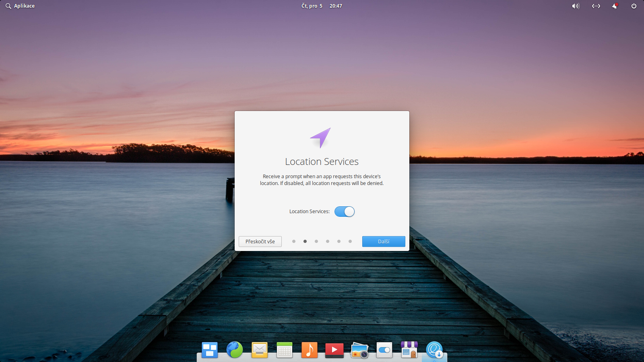Viewport: 644px width, 362px height.
Task: Click the downloading app icon in the dock
Action: click(x=434, y=350)
